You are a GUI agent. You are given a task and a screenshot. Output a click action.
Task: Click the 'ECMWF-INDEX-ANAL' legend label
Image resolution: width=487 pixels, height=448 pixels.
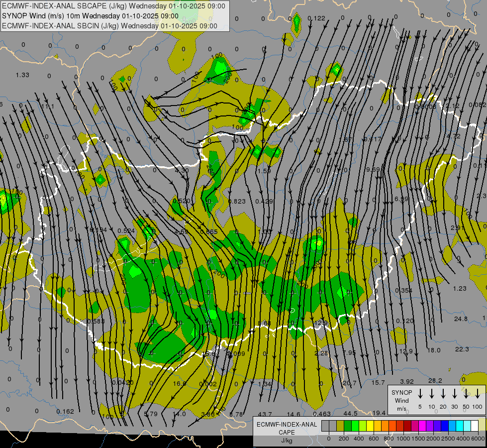[x=287, y=425]
